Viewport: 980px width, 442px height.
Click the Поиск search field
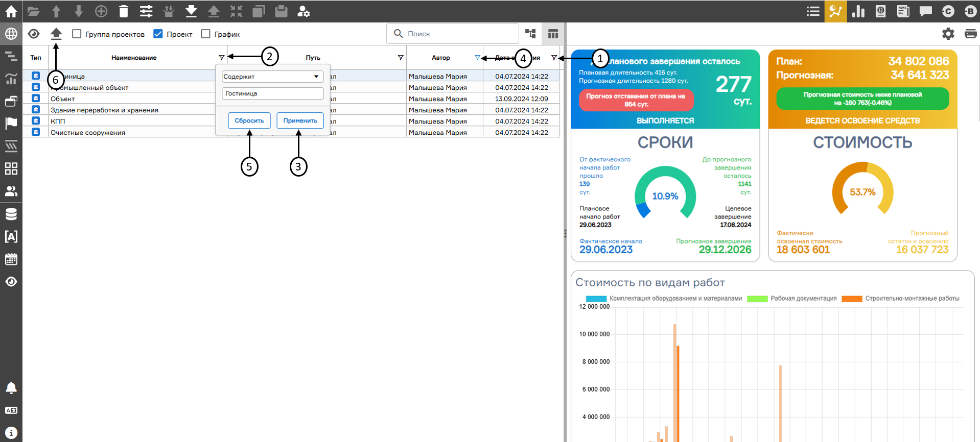click(453, 34)
